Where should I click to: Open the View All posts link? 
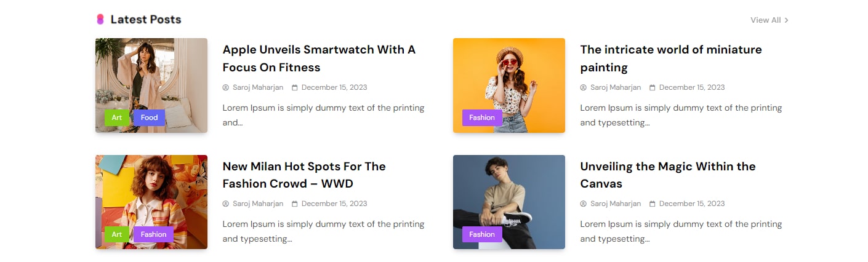[x=765, y=20]
